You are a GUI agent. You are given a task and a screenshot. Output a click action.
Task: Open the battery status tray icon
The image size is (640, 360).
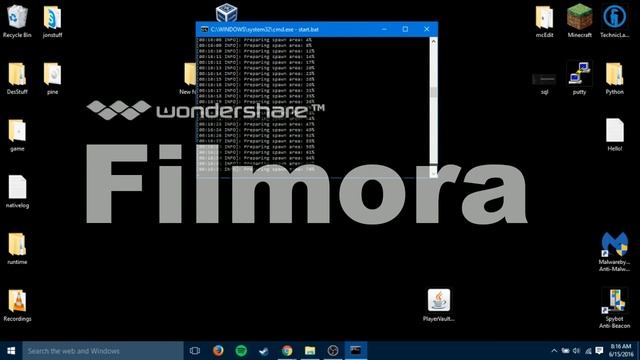click(565, 351)
